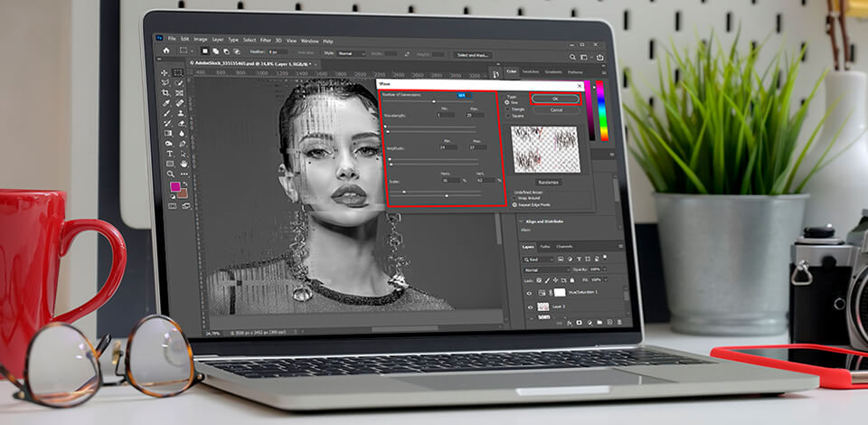Select the Square wave type radio
This screenshot has width=868, height=425.
507,117
